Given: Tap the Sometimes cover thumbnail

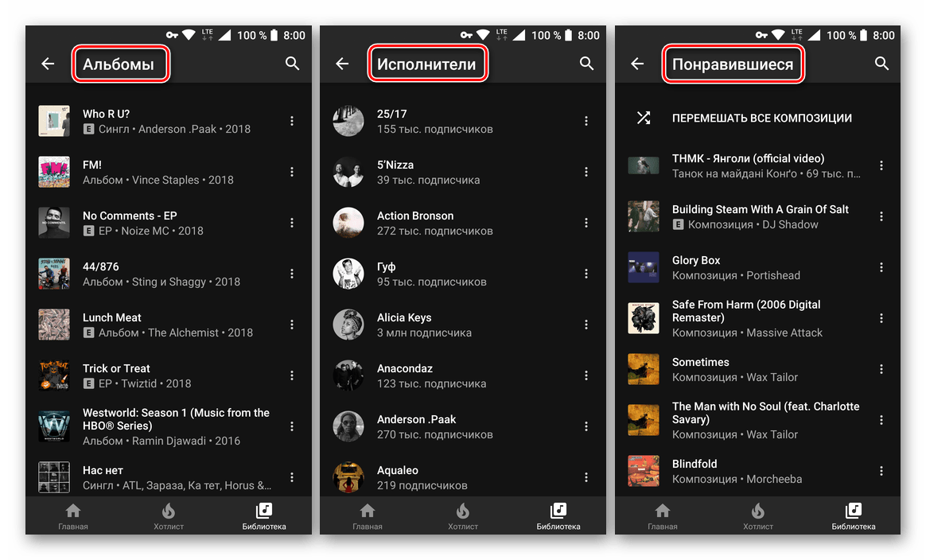Looking at the screenshot, I should tap(643, 368).
